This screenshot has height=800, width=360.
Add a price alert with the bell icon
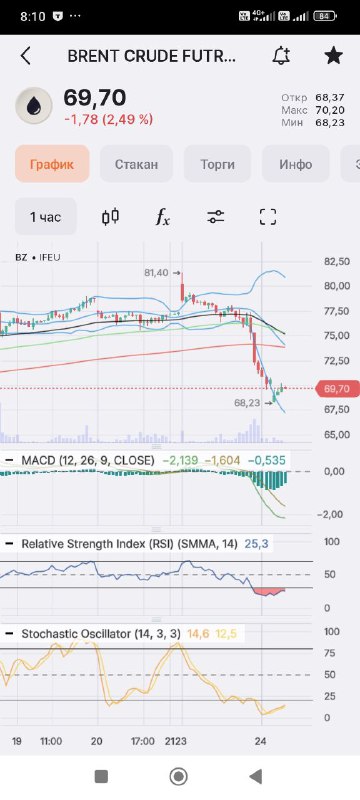[281, 56]
